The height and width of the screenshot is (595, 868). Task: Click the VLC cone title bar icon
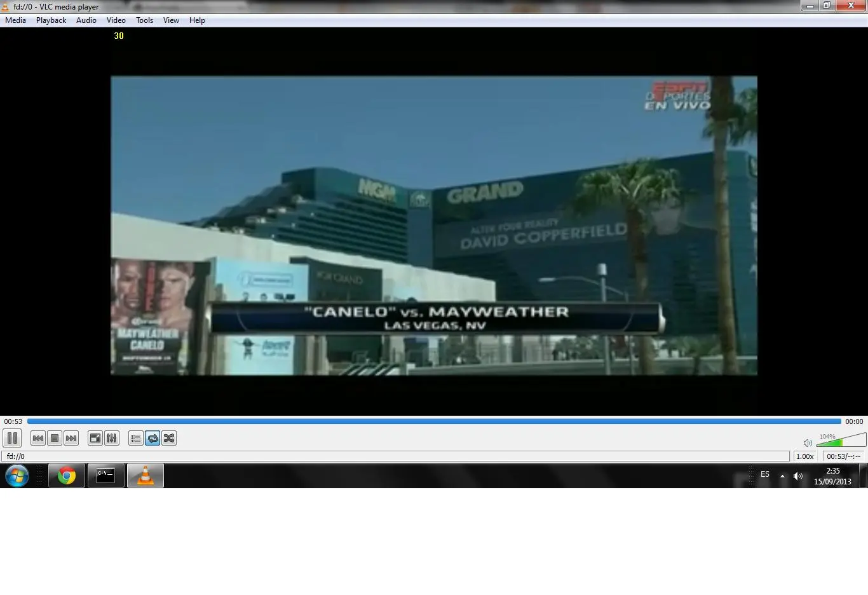5,6
